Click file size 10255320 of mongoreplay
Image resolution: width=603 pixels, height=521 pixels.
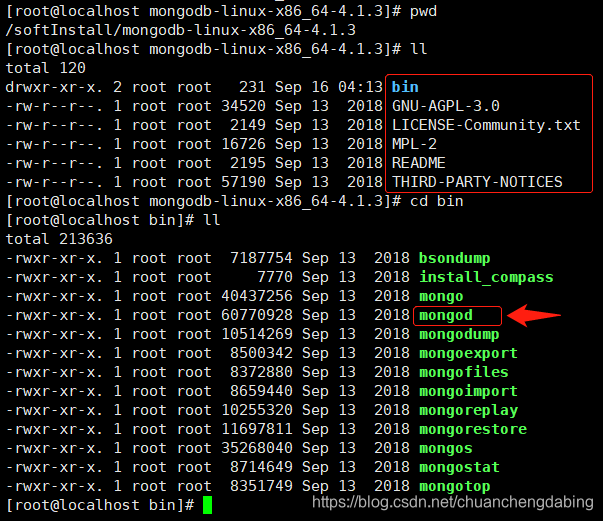[x=257, y=410]
